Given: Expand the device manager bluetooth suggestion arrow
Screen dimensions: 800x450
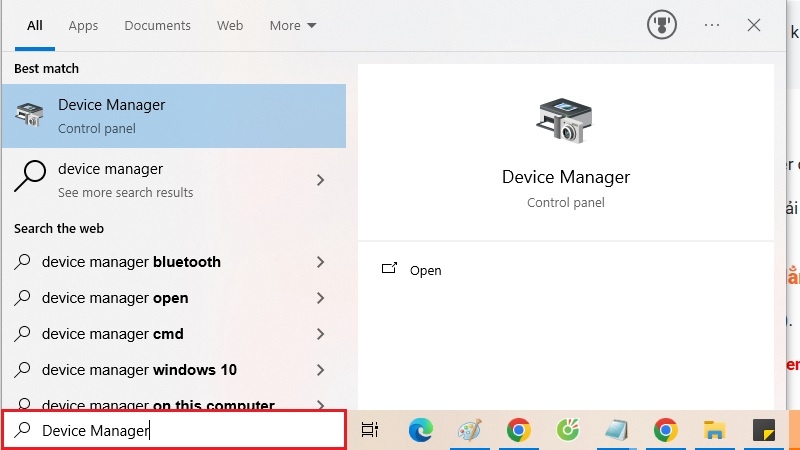Looking at the screenshot, I should (x=320, y=262).
